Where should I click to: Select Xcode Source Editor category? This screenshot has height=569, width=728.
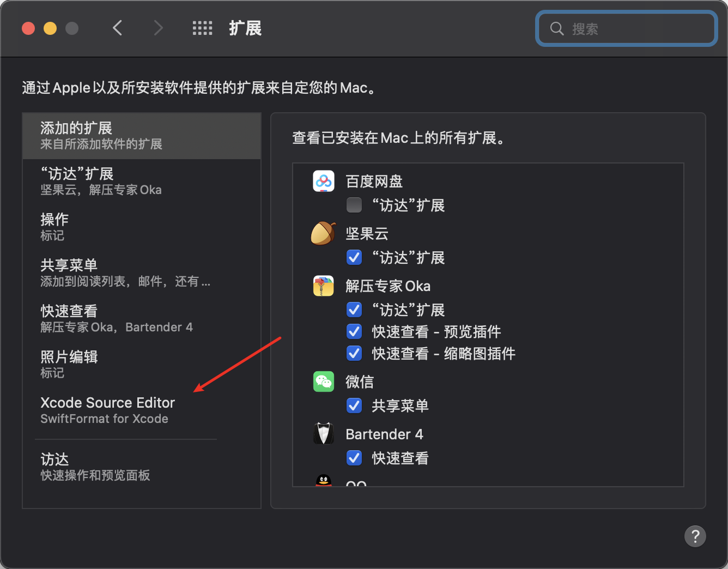point(142,410)
